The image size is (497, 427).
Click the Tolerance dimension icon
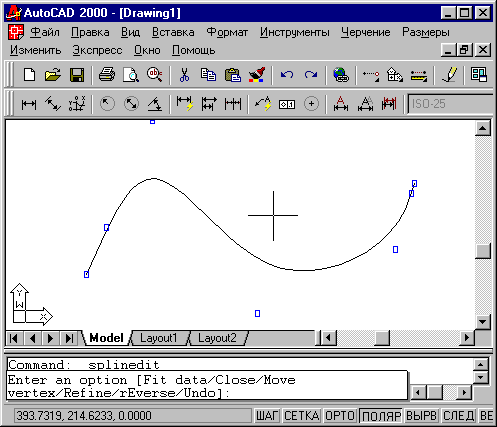coord(287,104)
